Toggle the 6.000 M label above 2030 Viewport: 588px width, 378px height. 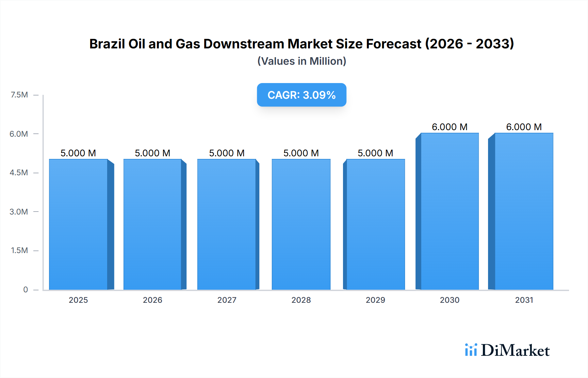[449, 127]
